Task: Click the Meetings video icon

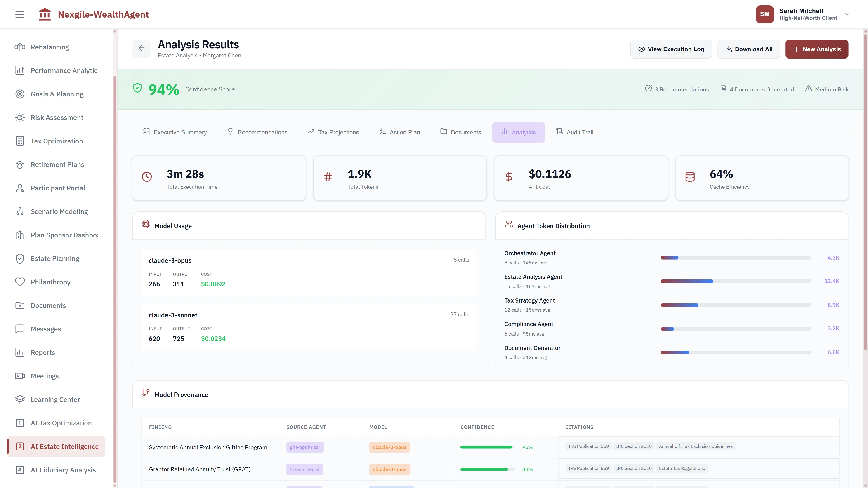Action: [x=19, y=376]
